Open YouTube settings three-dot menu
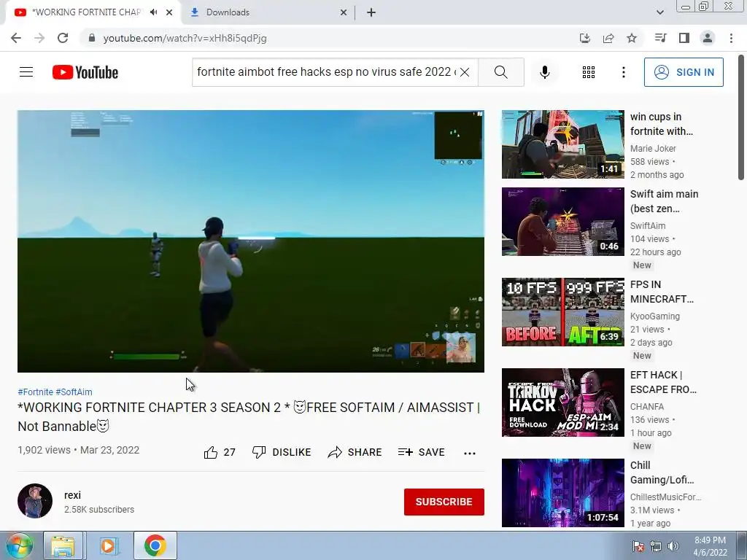747x560 pixels. (623, 72)
